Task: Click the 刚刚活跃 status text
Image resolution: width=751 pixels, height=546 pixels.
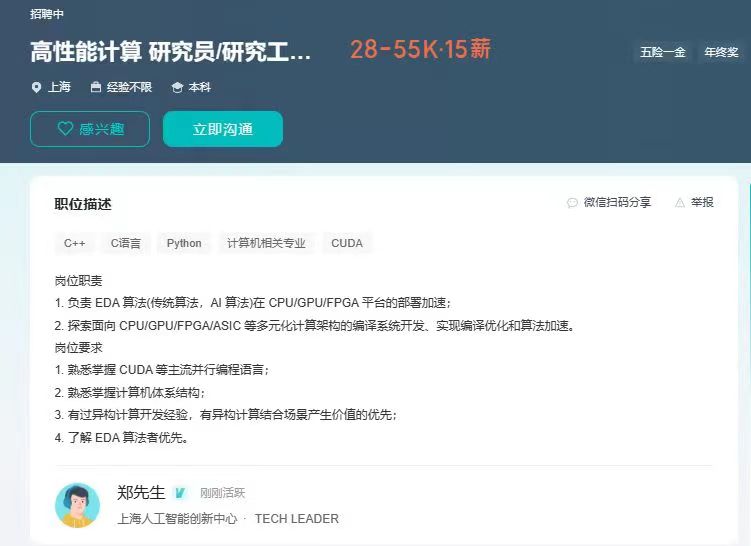Action: click(x=222, y=493)
